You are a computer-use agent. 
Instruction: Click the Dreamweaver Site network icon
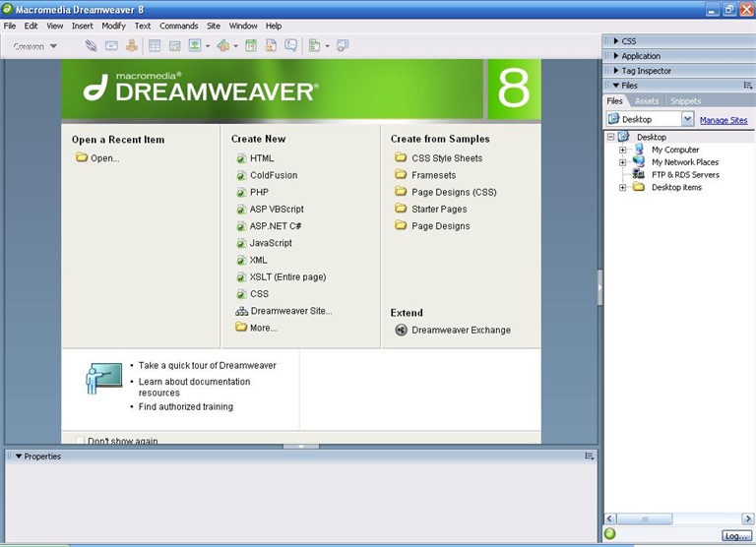241,311
